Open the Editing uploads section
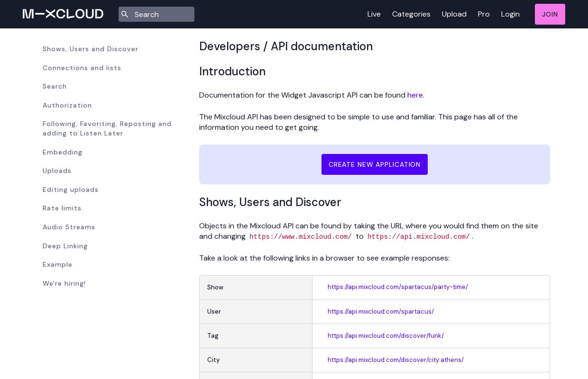Viewport: 588px width, 379px height. (x=71, y=189)
